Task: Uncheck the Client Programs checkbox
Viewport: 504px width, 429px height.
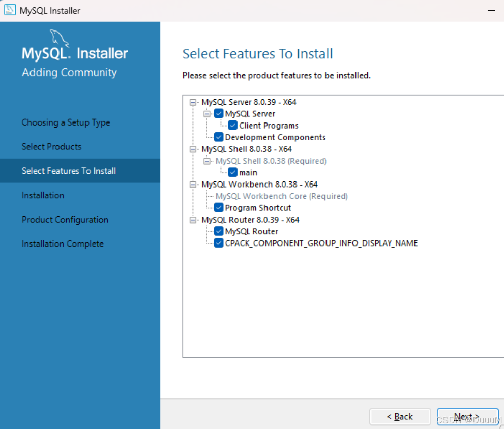Action: [x=232, y=125]
